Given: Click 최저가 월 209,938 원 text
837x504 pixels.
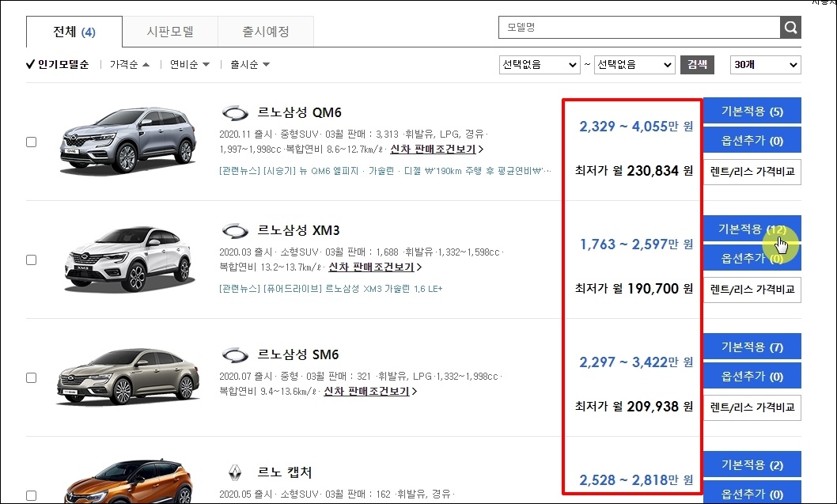Looking at the screenshot, I should coord(634,407).
